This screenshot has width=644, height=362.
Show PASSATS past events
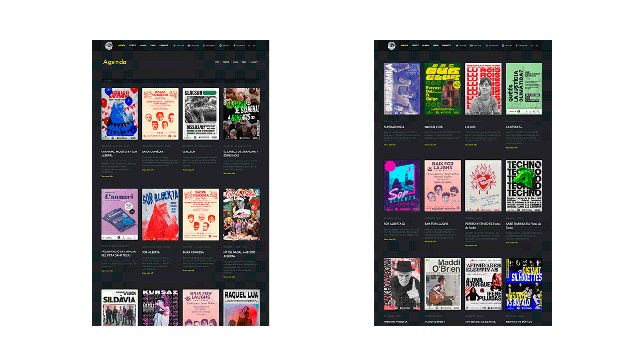tap(254, 62)
